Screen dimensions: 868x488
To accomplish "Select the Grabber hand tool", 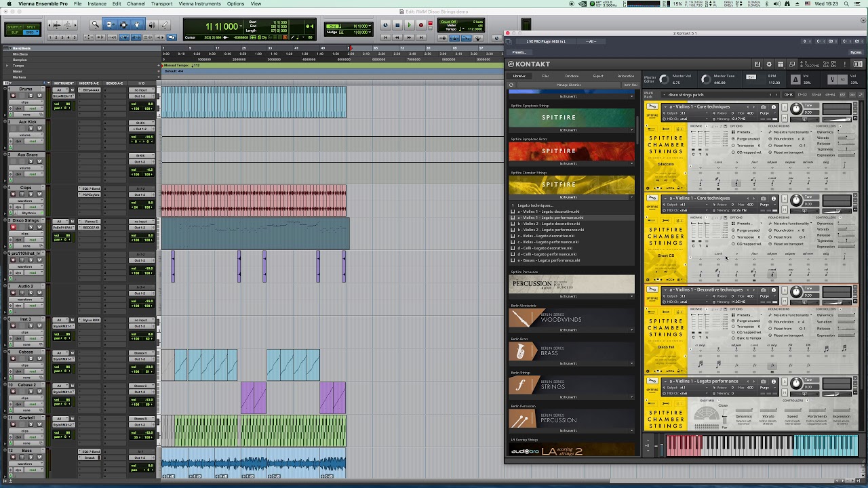I will pyautogui.click(x=137, y=25).
